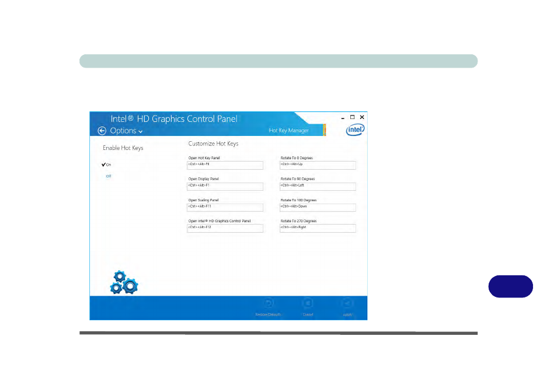Click the Customize Hot Keys heading
This screenshot has height=392, width=557.
[x=213, y=143]
